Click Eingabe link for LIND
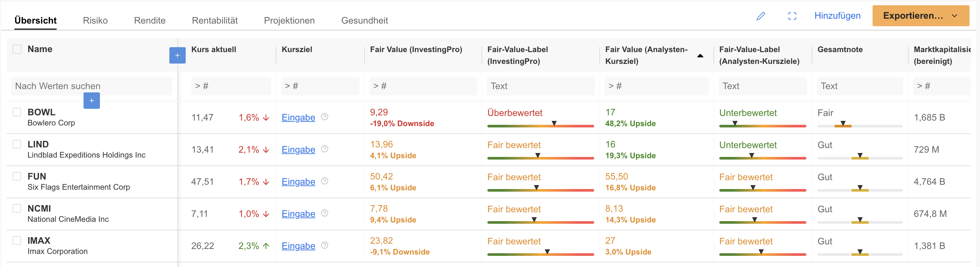This screenshot has height=267, width=980. (x=298, y=149)
